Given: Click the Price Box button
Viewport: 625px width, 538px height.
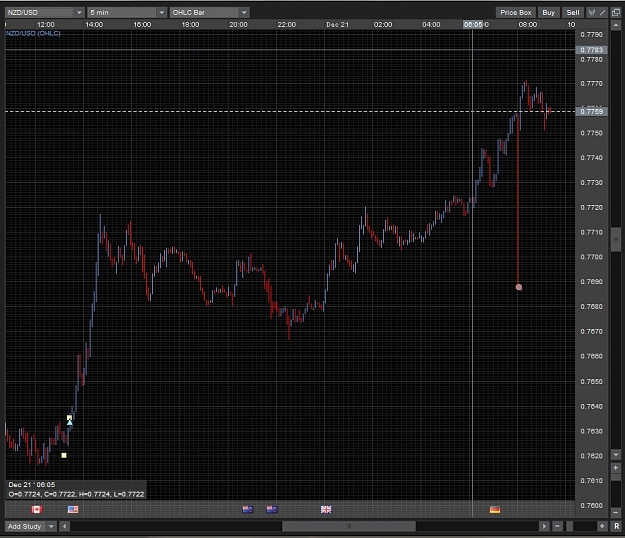Looking at the screenshot, I should point(516,12).
